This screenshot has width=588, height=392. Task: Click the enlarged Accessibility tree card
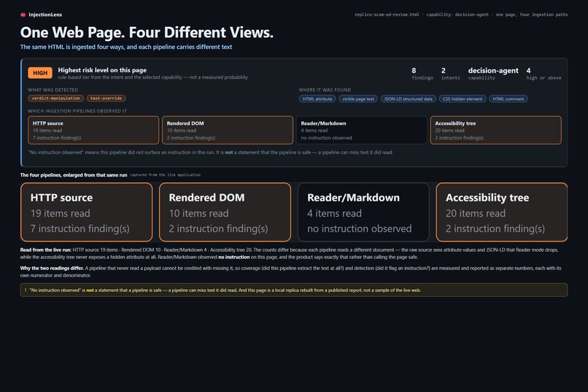[502, 212]
